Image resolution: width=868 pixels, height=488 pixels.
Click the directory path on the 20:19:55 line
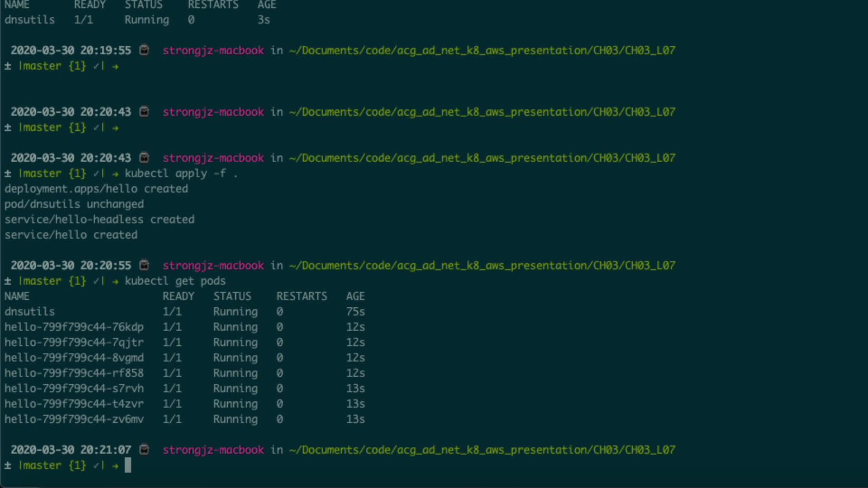pos(482,51)
